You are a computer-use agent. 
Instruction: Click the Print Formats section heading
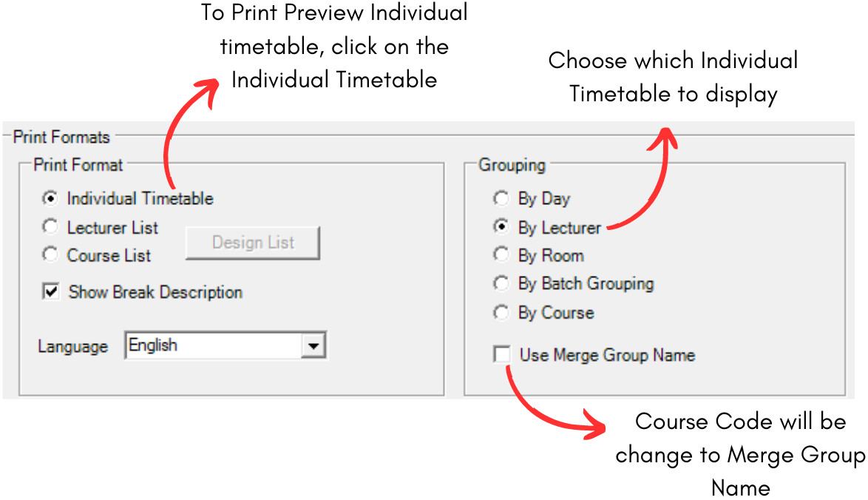coord(61,137)
